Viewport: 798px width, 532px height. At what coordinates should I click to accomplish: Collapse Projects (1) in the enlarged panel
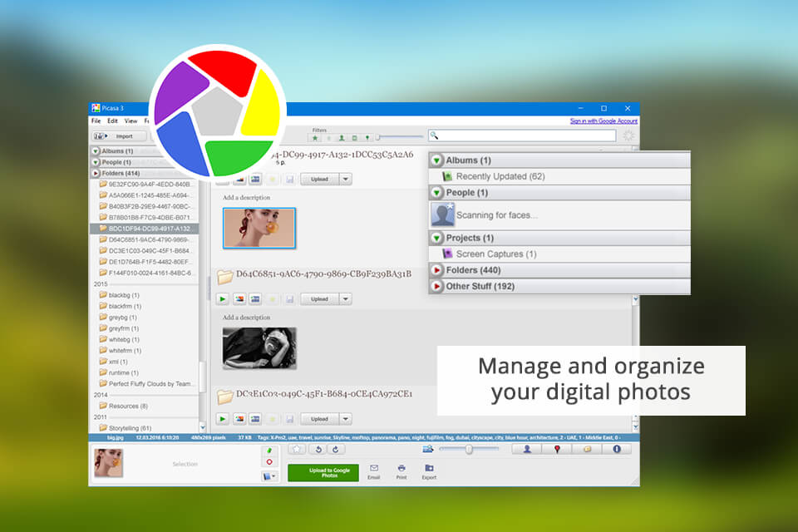tap(436, 238)
